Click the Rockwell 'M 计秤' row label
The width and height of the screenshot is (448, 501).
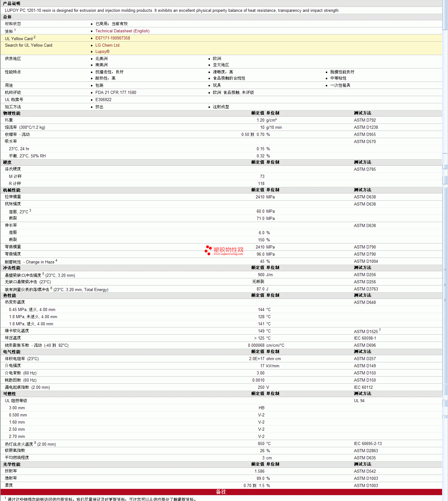click(x=15, y=177)
